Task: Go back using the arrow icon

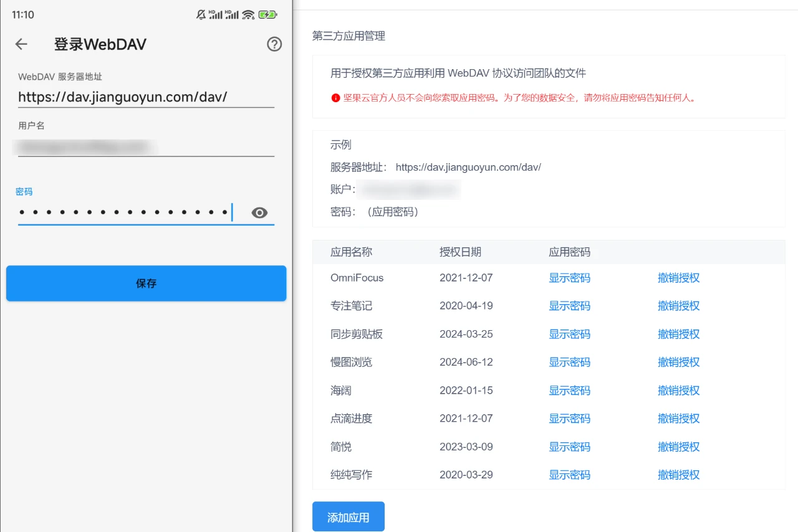Action: (21, 44)
